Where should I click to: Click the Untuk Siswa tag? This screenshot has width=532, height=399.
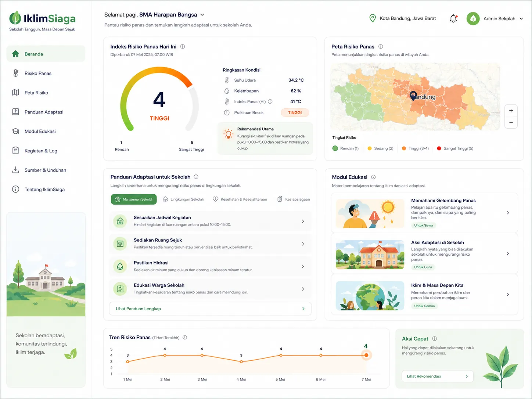point(423,225)
